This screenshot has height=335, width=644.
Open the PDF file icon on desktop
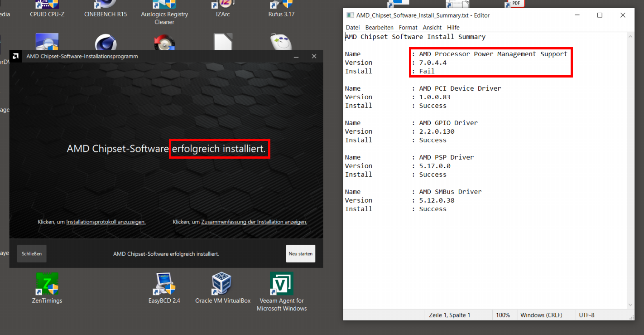(x=515, y=4)
